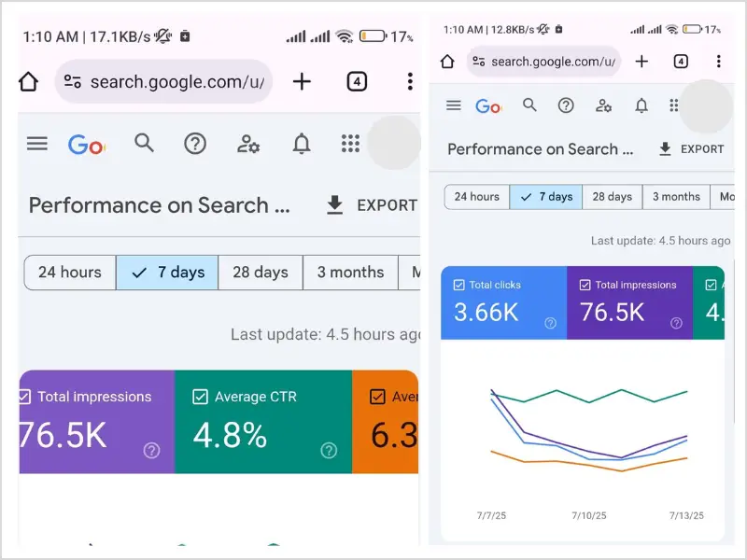The width and height of the screenshot is (747, 560).
Task: Open hamburger navigation menu, right screenshot
Action: pyautogui.click(x=454, y=105)
